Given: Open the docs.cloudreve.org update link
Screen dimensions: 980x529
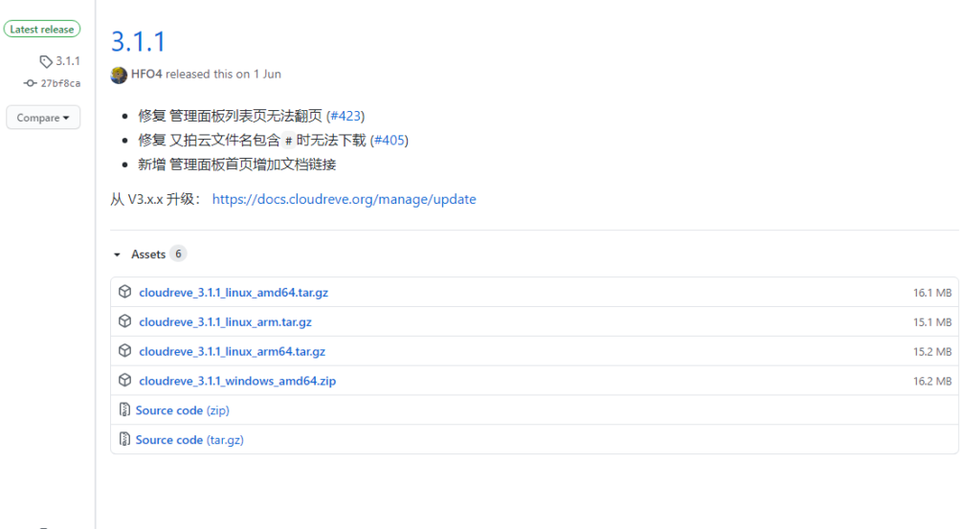Looking at the screenshot, I should (344, 199).
